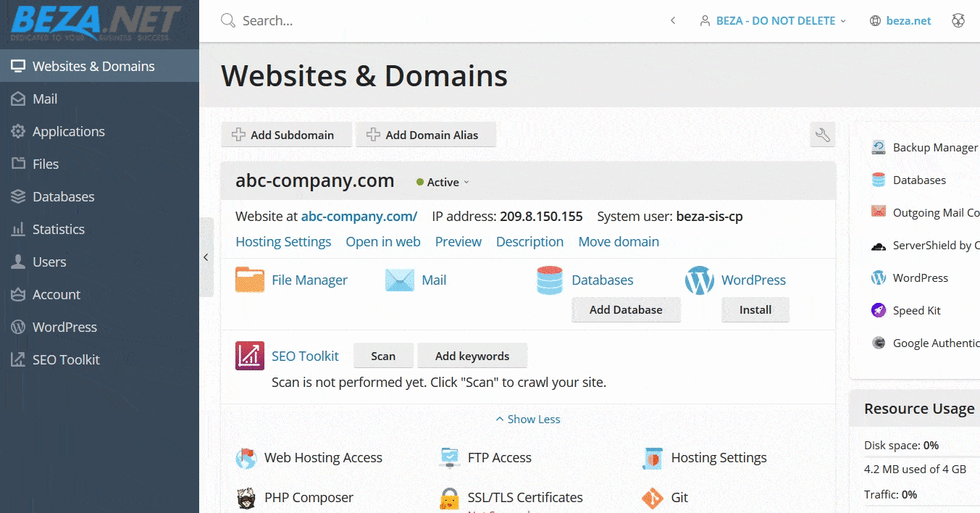Image resolution: width=980 pixels, height=513 pixels.
Task: Open Databases in the left sidebar
Action: point(99,196)
